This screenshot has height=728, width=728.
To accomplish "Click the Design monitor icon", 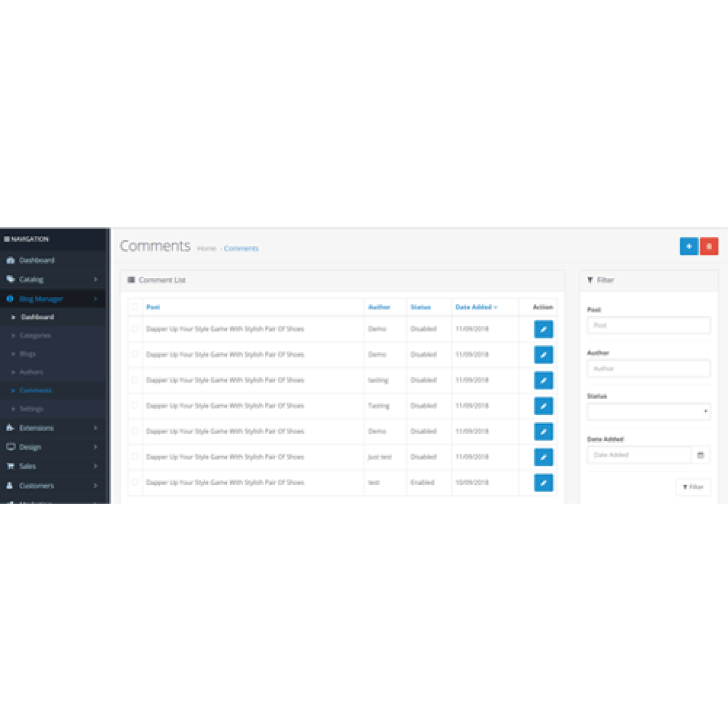I will [10, 447].
